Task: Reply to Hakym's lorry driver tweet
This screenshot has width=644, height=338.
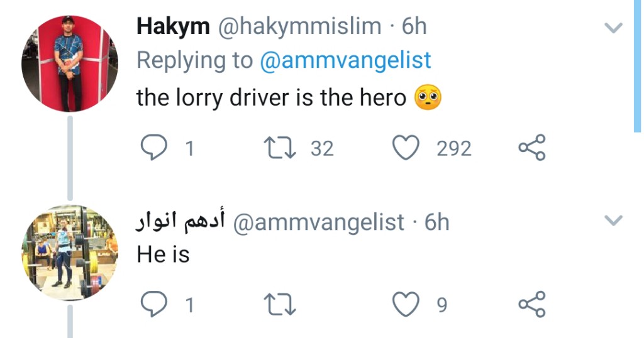Action: click(x=152, y=148)
